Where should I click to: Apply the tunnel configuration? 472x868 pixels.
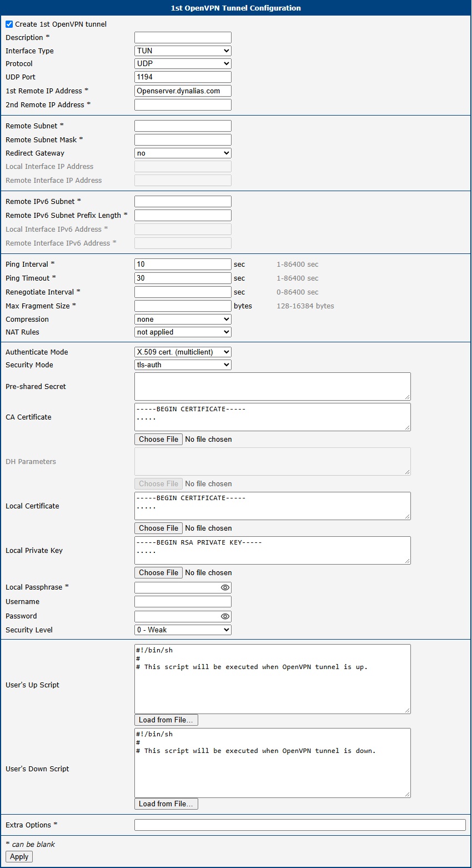click(19, 856)
